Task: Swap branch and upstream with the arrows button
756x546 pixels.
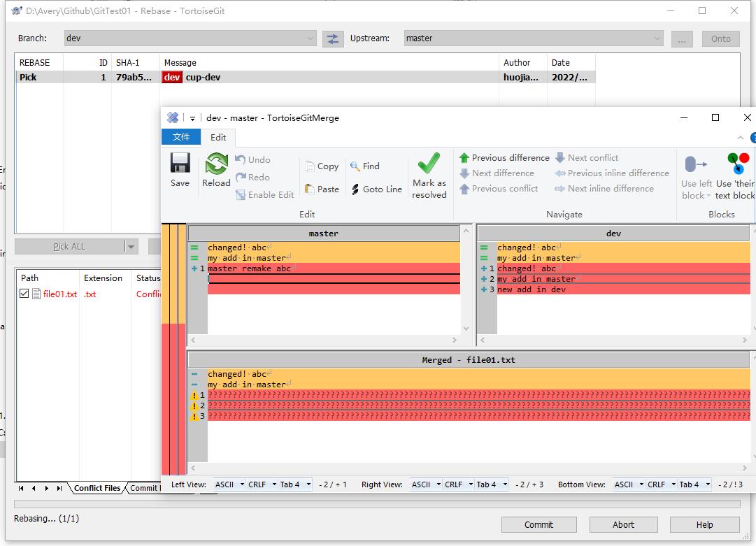Action: (333, 38)
